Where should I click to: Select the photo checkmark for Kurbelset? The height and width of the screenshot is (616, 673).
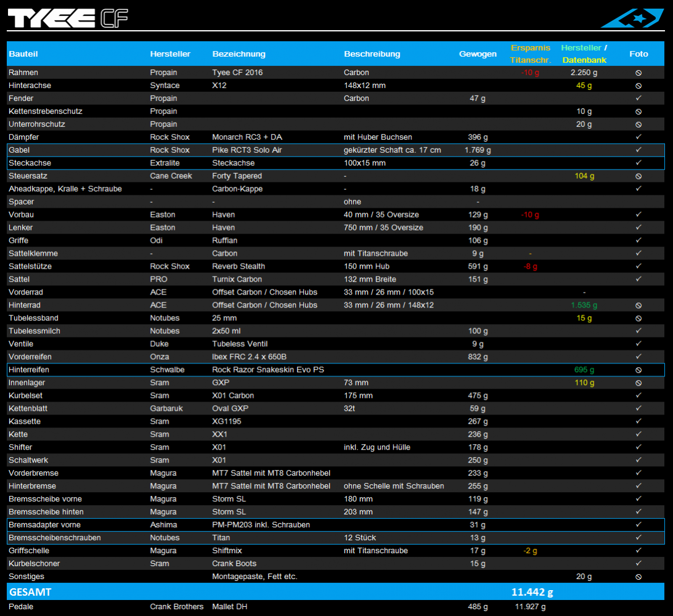point(638,395)
